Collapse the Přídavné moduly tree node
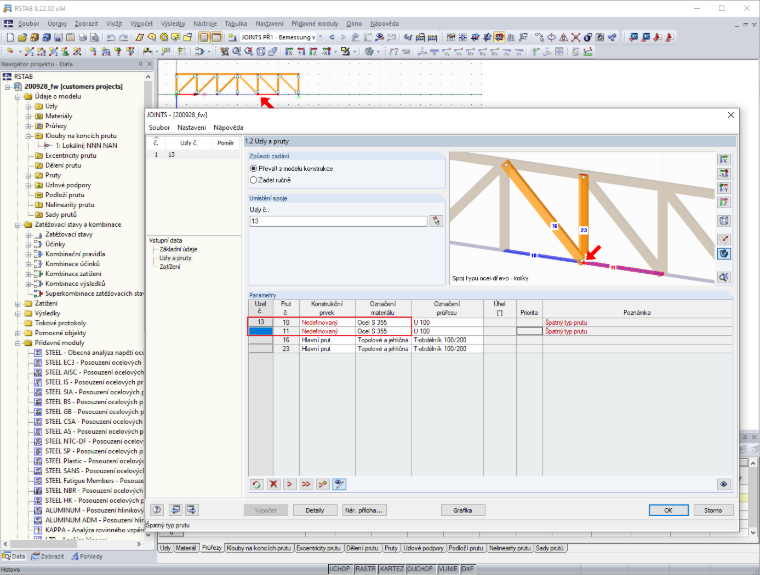760x575 pixels. tap(17, 343)
